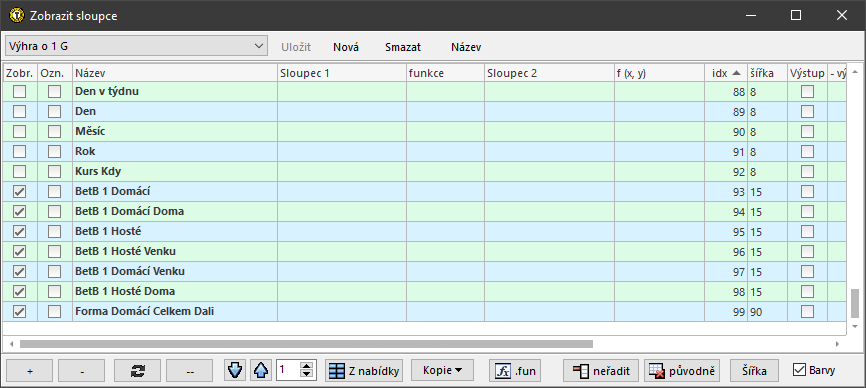Image resolution: width=866 pixels, height=388 pixels.
Task: Click the blue up arrow move icon
Action: 260,370
